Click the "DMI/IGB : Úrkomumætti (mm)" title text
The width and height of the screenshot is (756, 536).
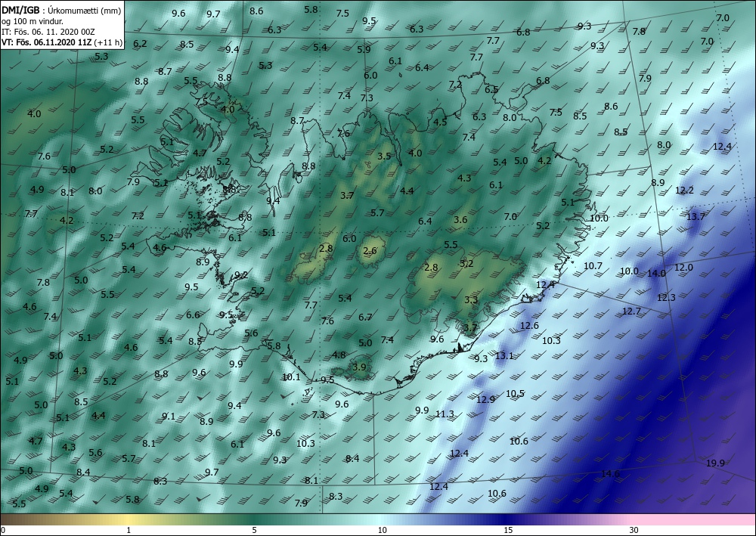(x=61, y=10)
